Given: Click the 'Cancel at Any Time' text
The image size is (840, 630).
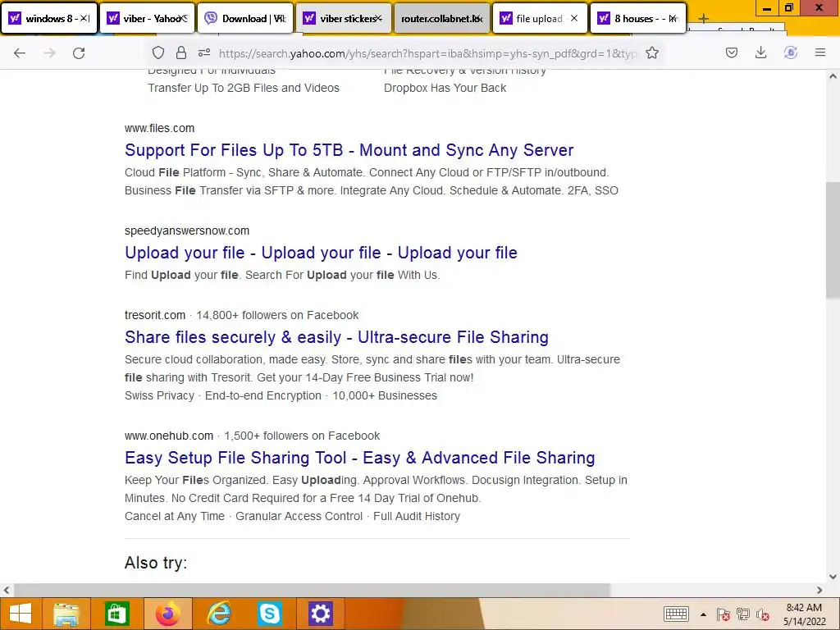Looking at the screenshot, I should point(175,516).
